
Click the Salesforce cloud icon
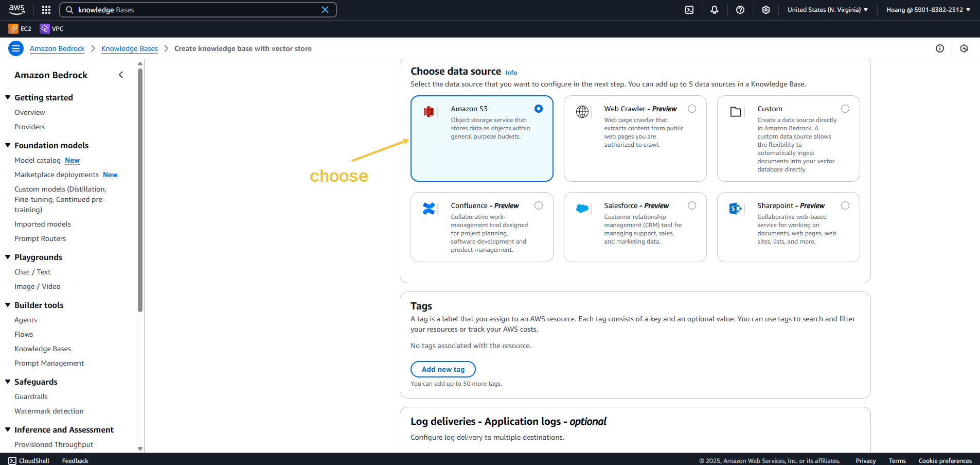click(582, 209)
